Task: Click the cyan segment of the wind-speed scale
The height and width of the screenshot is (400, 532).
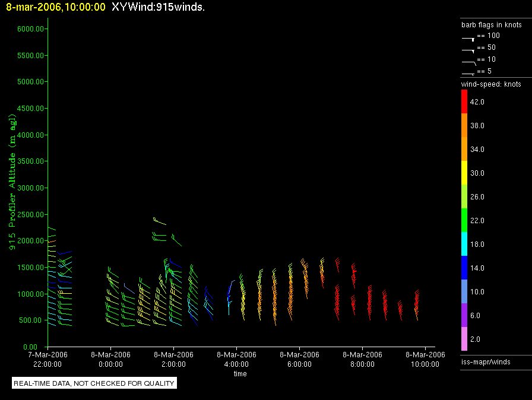Action: (x=464, y=244)
